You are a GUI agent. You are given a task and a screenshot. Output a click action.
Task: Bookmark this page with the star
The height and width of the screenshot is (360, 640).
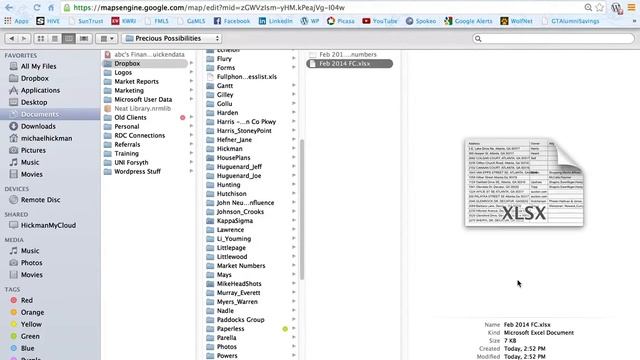600,7
